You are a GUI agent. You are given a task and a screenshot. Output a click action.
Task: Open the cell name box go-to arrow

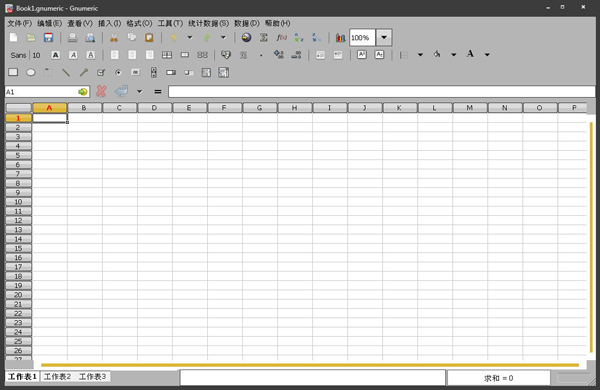click(x=82, y=92)
